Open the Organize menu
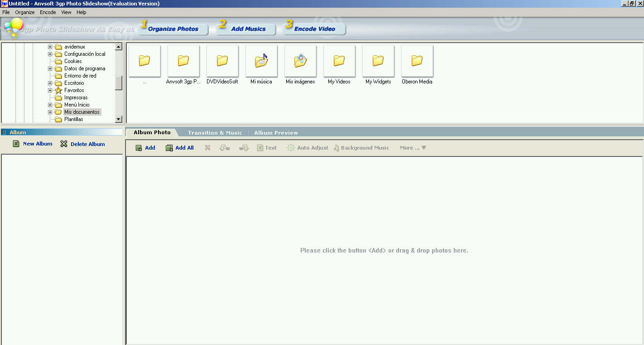Image resolution: width=644 pixels, height=345 pixels. point(25,12)
